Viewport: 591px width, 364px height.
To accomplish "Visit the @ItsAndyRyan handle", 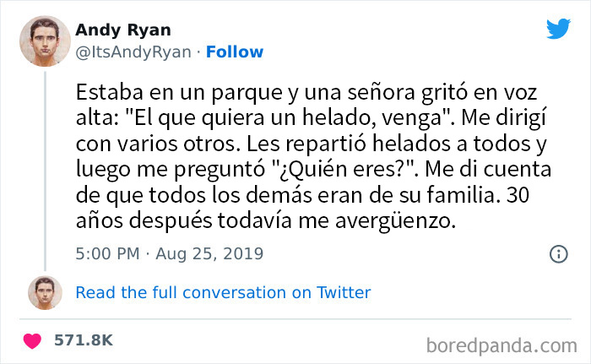I will tap(133, 52).
